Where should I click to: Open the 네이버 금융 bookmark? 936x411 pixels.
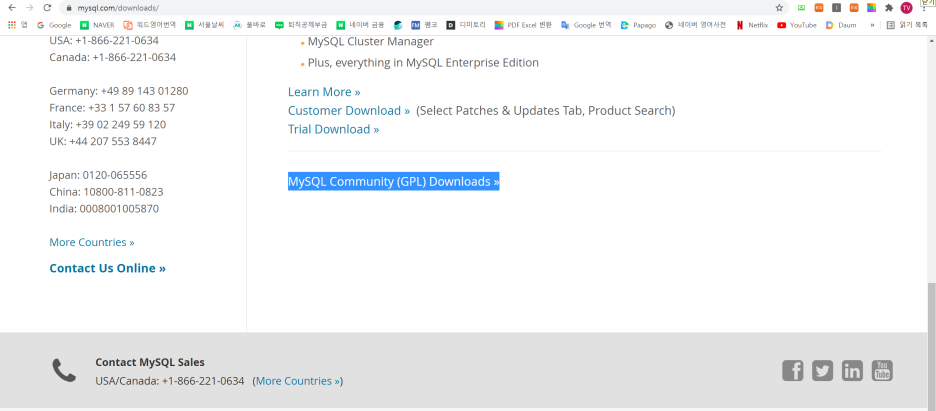(x=361, y=25)
